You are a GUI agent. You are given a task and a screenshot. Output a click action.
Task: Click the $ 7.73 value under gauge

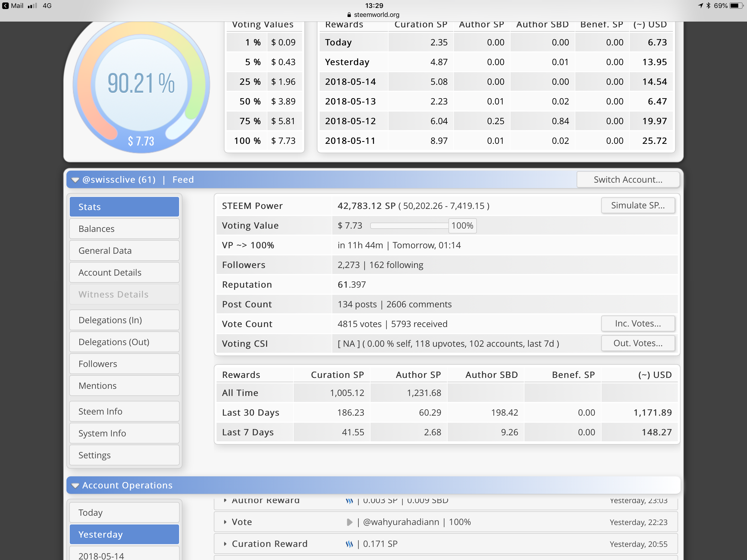[141, 141]
